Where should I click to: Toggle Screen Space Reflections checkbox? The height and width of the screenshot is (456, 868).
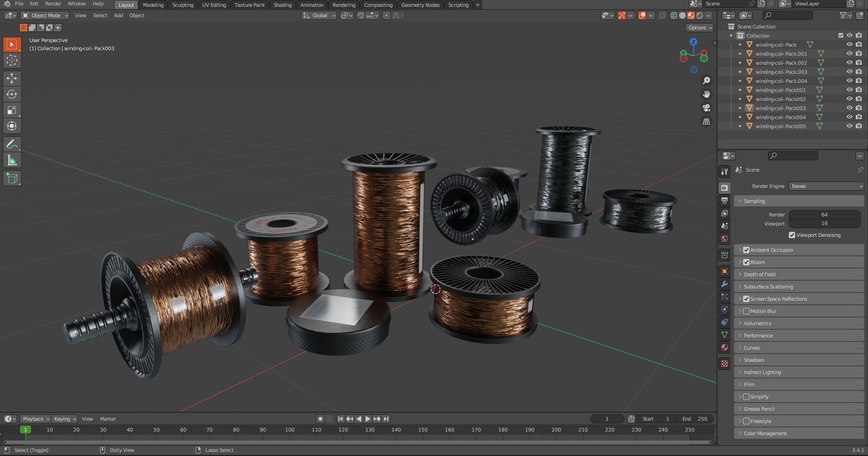point(746,299)
